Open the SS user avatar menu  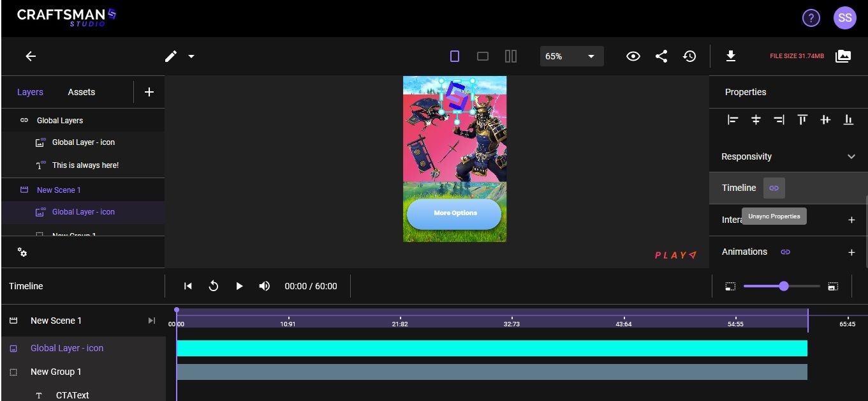tap(845, 18)
